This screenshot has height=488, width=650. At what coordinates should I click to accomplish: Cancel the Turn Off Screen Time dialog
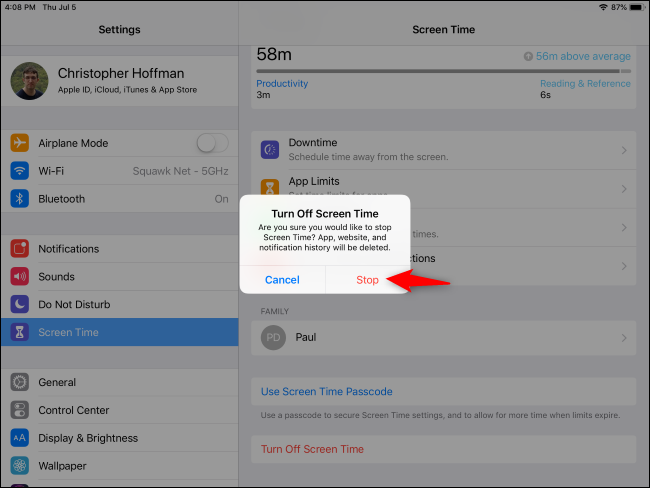click(x=282, y=280)
